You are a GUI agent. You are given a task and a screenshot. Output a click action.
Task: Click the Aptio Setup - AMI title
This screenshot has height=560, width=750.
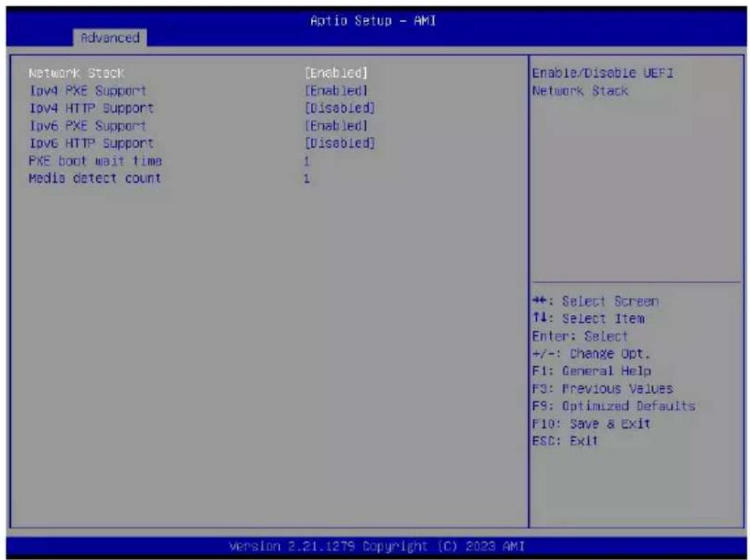[x=373, y=21]
